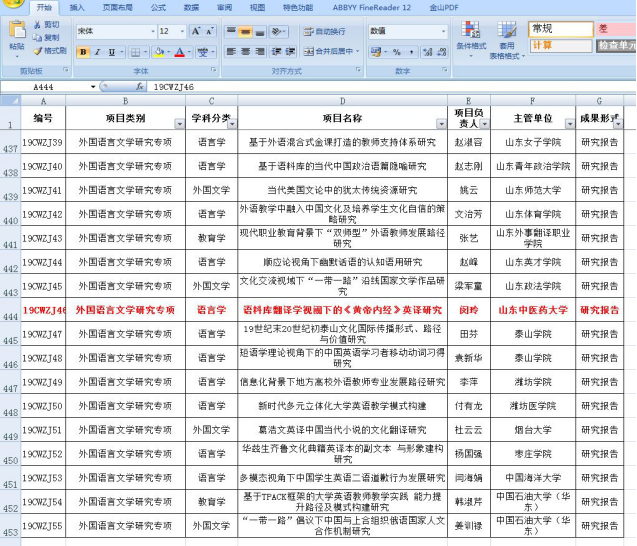Click the yellow fill color bucket
The width and height of the screenshot is (637, 546).
pyautogui.click(x=159, y=51)
